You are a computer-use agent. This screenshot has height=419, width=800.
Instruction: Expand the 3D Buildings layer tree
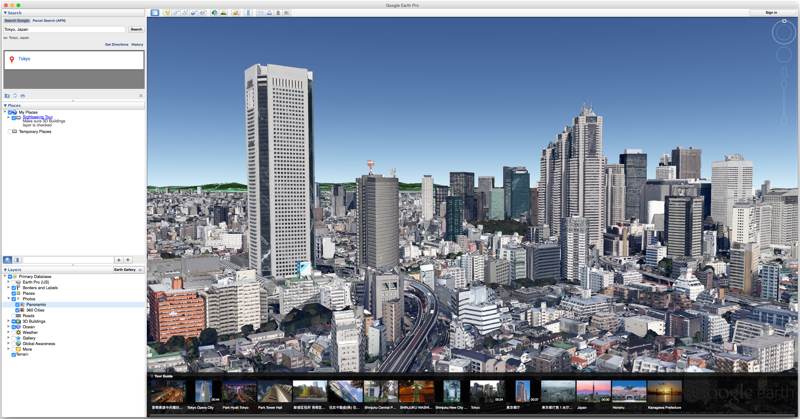8,322
